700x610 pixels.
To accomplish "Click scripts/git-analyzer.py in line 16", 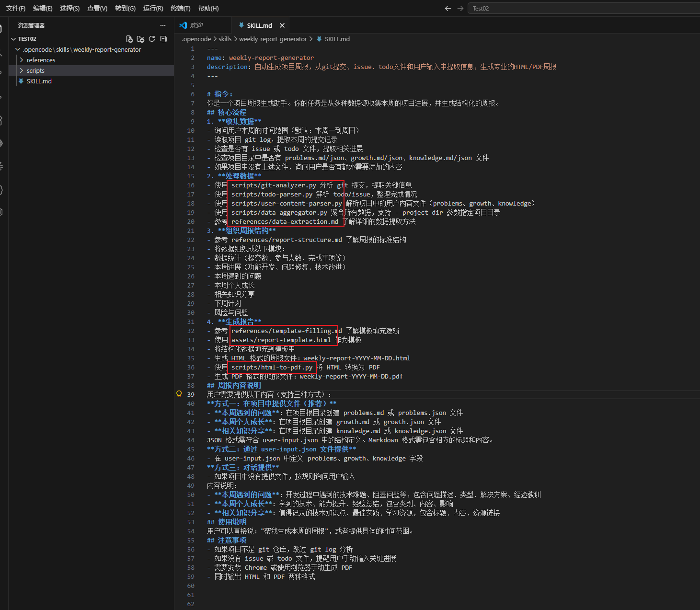I will coord(274,185).
